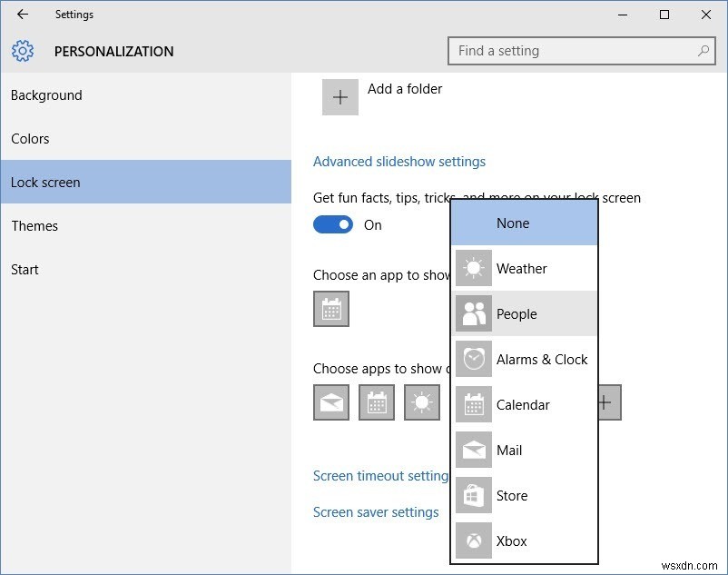This screenshot has height=575, width=728.
Task: Open detailed status app calendar picker
Action: coord(331,310)
